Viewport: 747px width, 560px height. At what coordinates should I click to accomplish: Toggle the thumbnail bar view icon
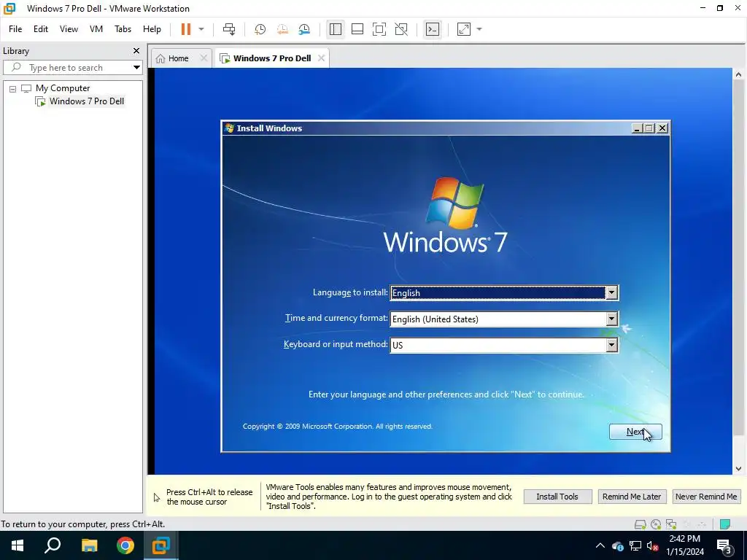[357, 29]
